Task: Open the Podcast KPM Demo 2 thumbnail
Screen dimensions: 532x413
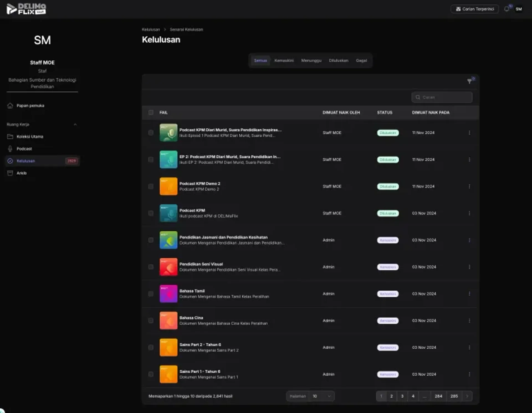Action: coord(168,186)
